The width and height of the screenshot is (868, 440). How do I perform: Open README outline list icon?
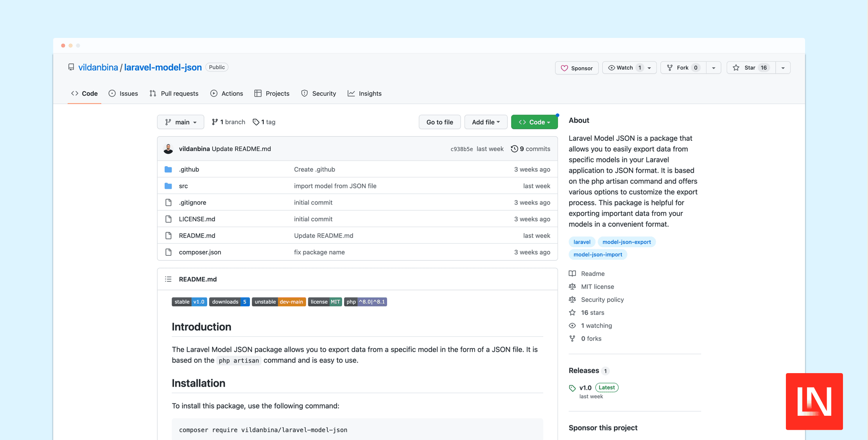coord(168,279)
